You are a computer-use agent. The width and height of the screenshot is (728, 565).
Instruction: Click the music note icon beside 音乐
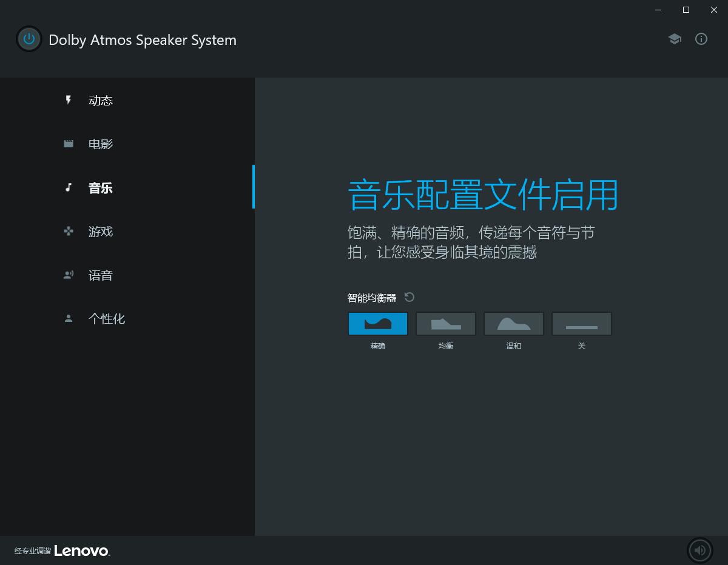click(69, 187)
